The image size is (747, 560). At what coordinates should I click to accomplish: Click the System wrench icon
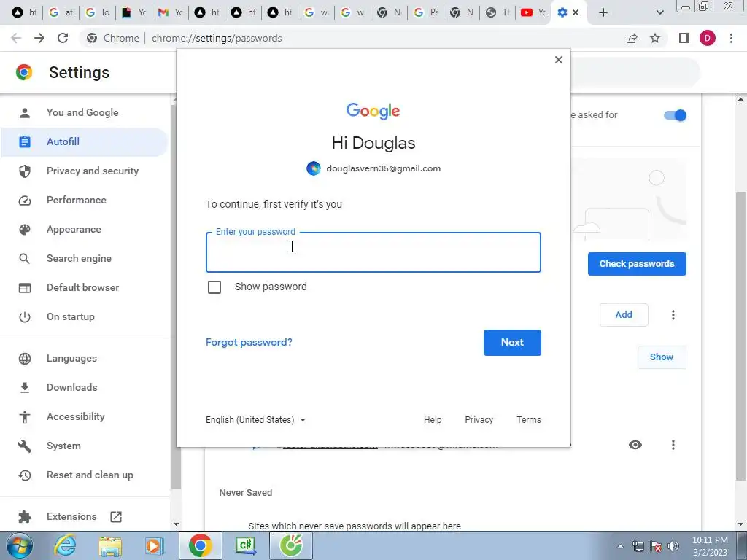(25, 446)
